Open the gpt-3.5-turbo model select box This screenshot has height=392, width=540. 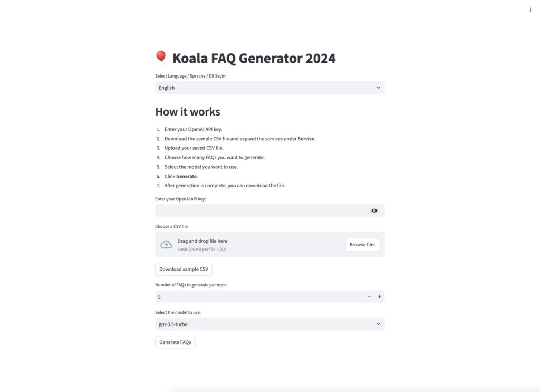(x=270, y=324)
